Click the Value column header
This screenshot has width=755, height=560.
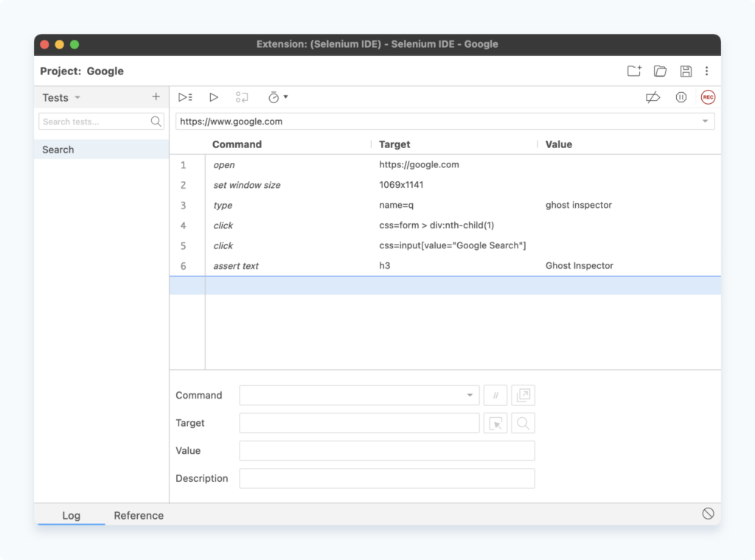click(559, 144)
